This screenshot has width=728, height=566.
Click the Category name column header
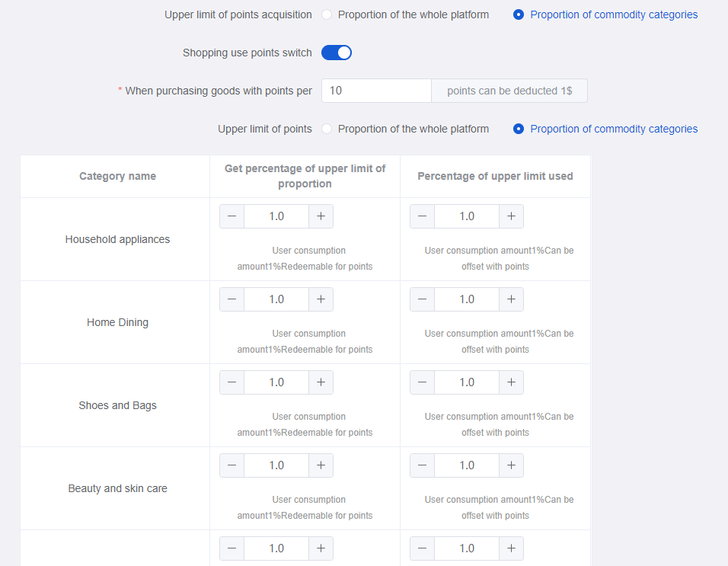coord(117,177)
